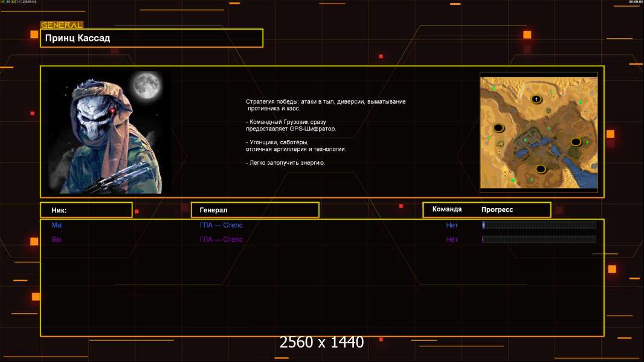Click the Команда column header
644x362 pixels.
[447, 209]
